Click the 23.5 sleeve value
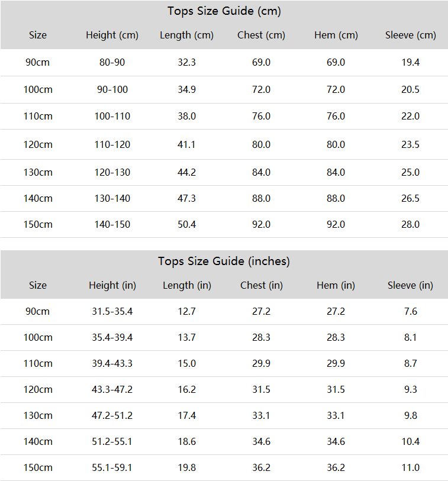The image size is (448, 481). [410, 144]
